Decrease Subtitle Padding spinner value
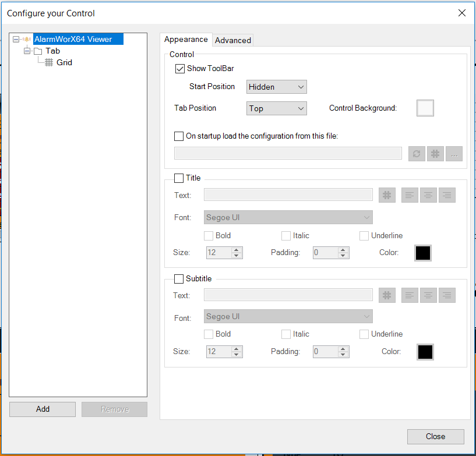Viewport: 476px width, 456px height. click(343, 354)
